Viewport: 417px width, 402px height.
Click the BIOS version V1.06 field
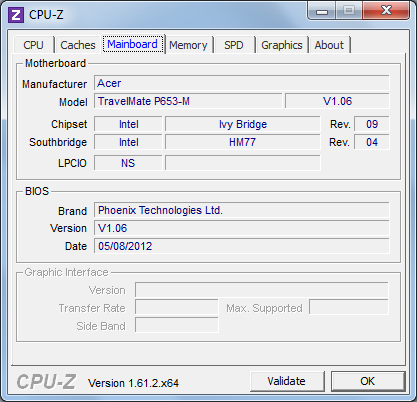tap(242, 228)
